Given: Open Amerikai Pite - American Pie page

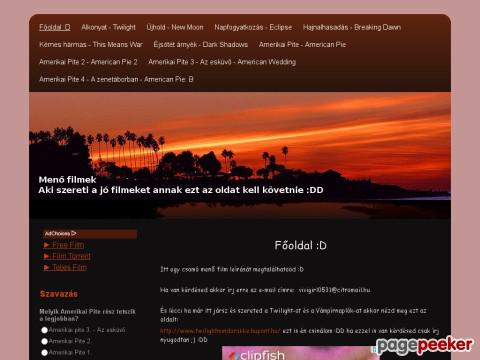Looking at the screenshot, I should click(302, 45).
